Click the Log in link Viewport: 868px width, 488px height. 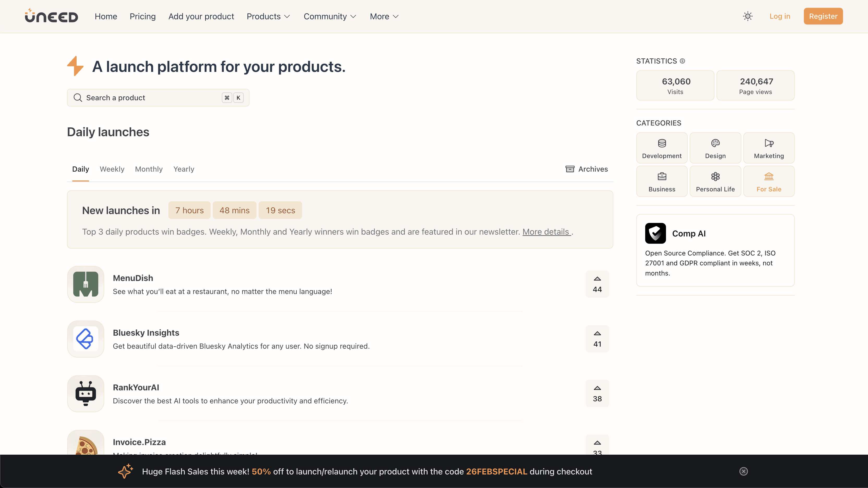coord(780,16)
